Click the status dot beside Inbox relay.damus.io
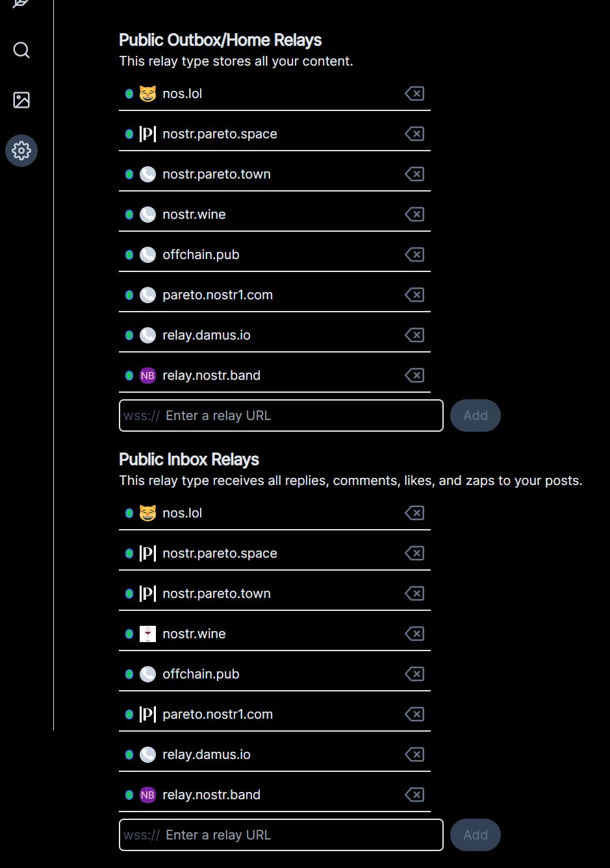This screenshot has width=610, height=868. pyautogui.click(x=129, y=754)
